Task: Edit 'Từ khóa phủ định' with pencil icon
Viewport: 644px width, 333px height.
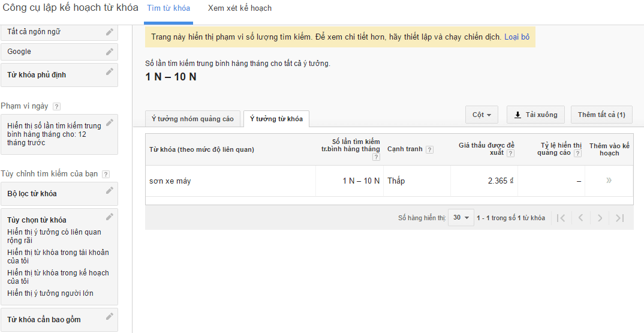Action: (109, 71)
